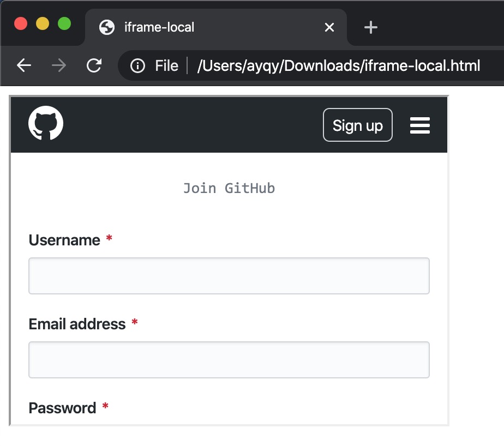504x446 pixels.
Task: Click into the Email address field
Action: click(x=229, y=360)
